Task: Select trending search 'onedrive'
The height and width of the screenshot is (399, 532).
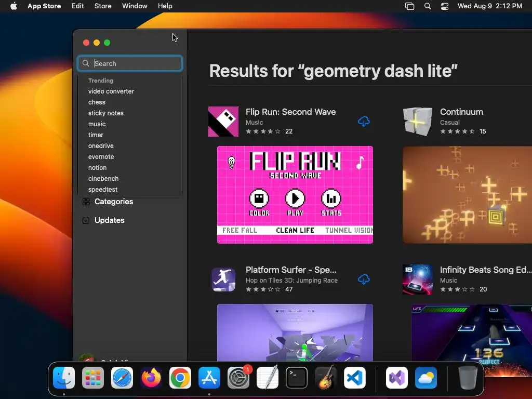Action: point(101,146)
